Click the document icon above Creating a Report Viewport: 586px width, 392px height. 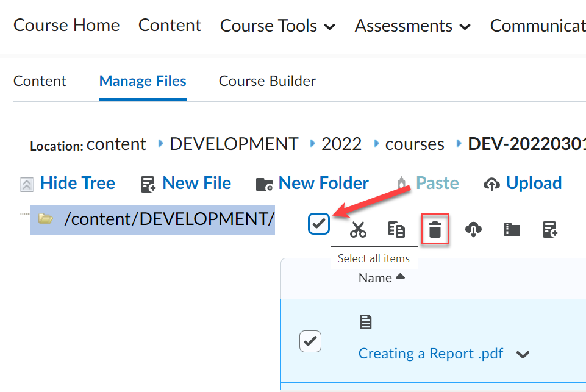pos(365,322)
